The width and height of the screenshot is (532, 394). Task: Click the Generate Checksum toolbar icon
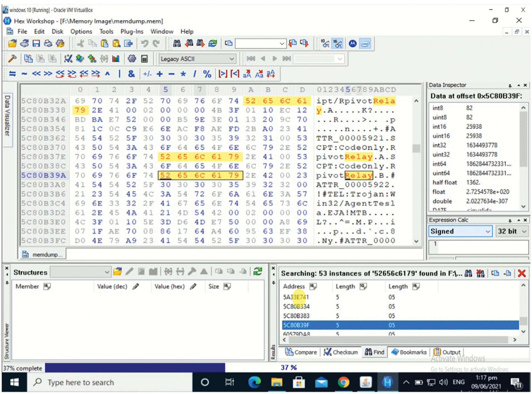[x=68, y=59]
